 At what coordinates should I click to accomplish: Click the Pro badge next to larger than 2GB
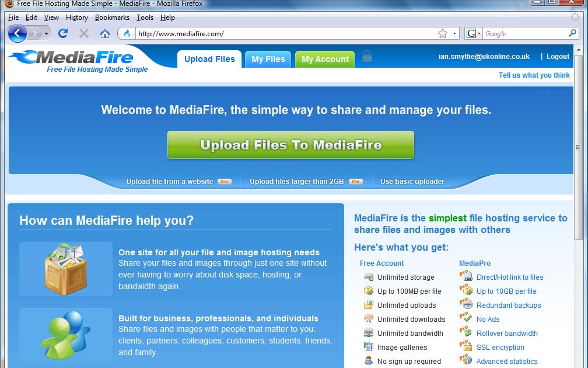click(355, 181)
